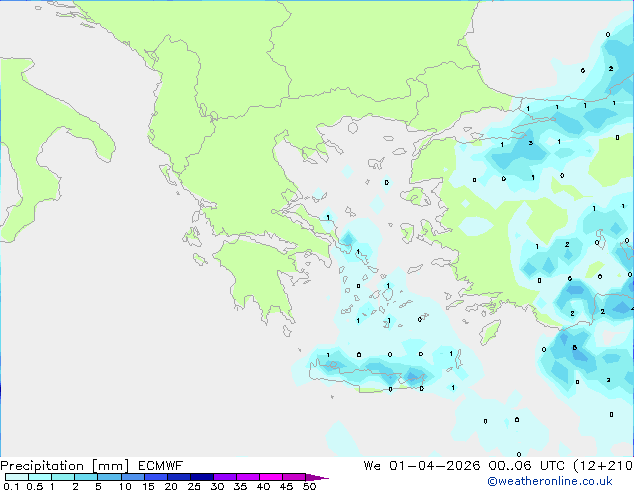Open the weatheronline.co.uk copyright link

549,481
